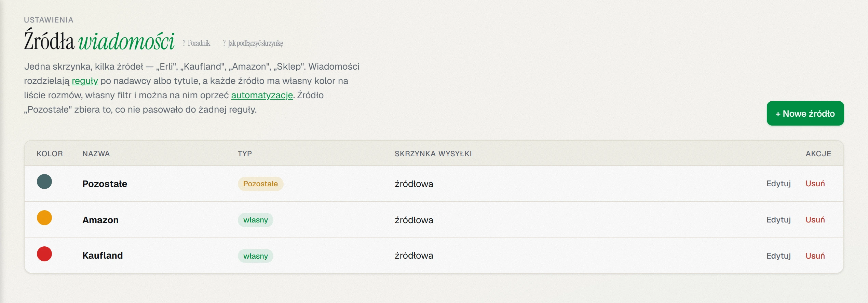The height and width of the screenshot is (303, 868).
Task: Click the 'własny' badge in Kaufland row
Action: coord(256,256)
